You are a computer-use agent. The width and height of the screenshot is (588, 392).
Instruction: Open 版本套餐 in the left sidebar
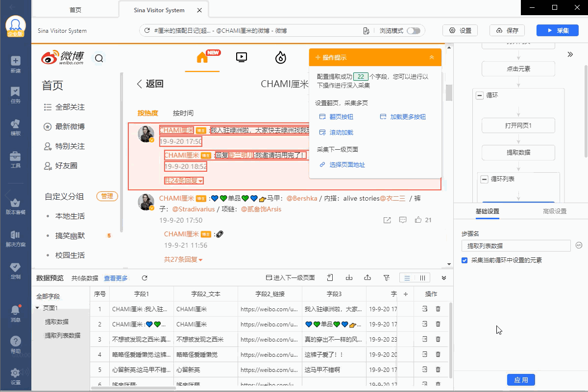pyautogui.click(x=16, y=206)
